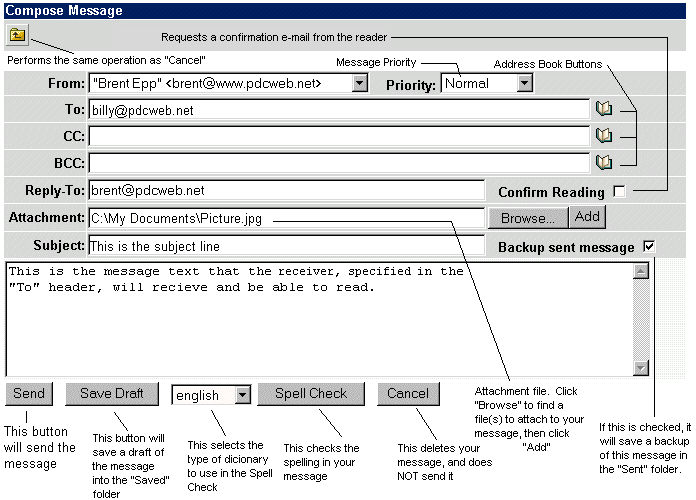Click the message body scrollbar down arrow
The height and width of the screenshot is (500, 696).
641,368
